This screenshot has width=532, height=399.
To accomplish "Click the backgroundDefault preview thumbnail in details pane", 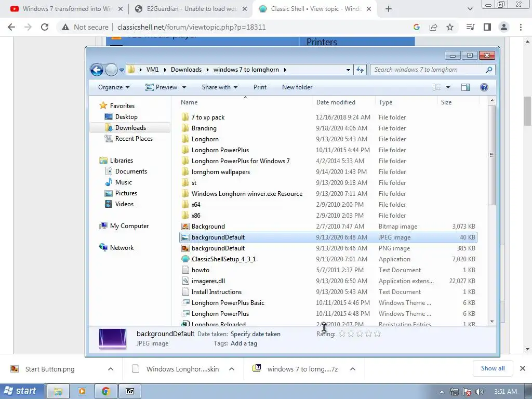I will tap(113, 339).
